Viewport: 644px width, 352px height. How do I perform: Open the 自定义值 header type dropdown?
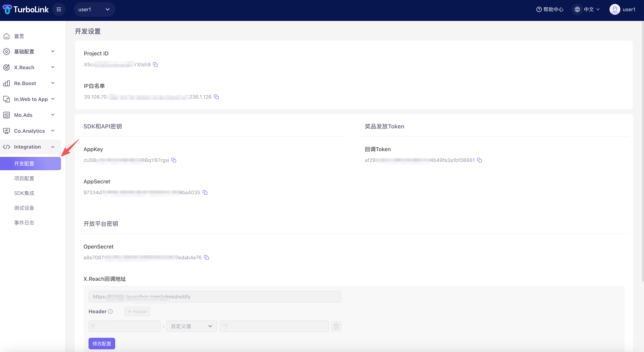pyautogui.click(x=191, y=326)
